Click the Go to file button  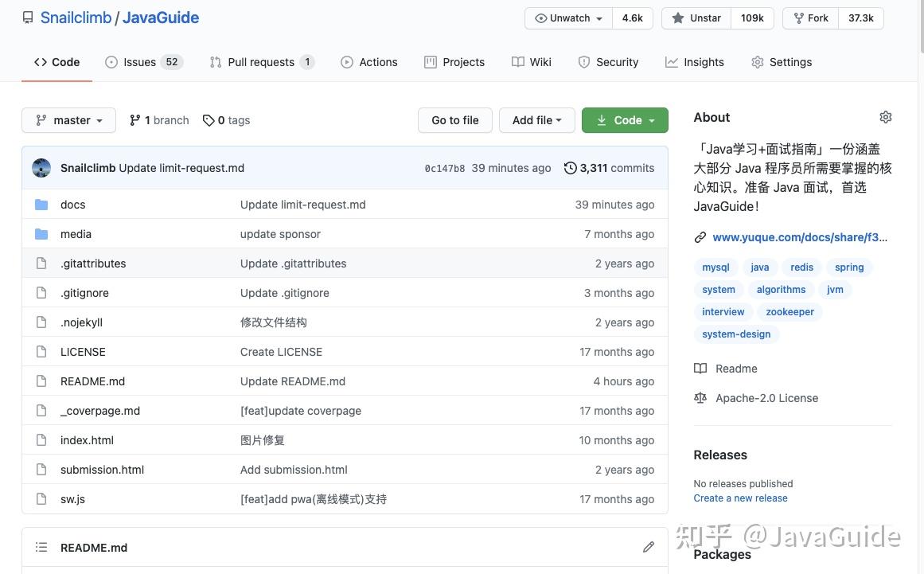pos(455,120)
